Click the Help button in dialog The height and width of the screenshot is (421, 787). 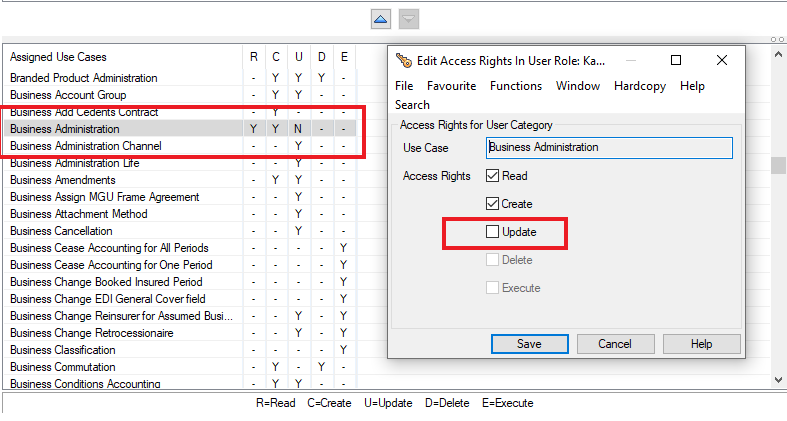coord(701,344)
